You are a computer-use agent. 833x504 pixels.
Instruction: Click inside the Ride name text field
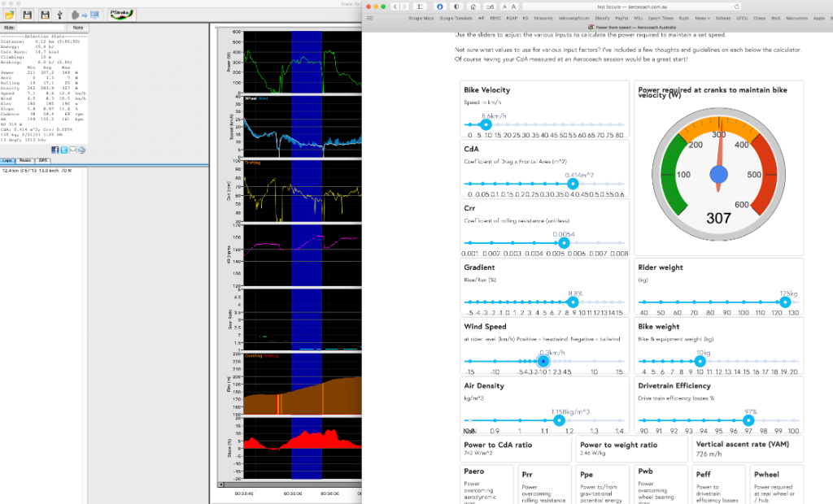[41, 27]
